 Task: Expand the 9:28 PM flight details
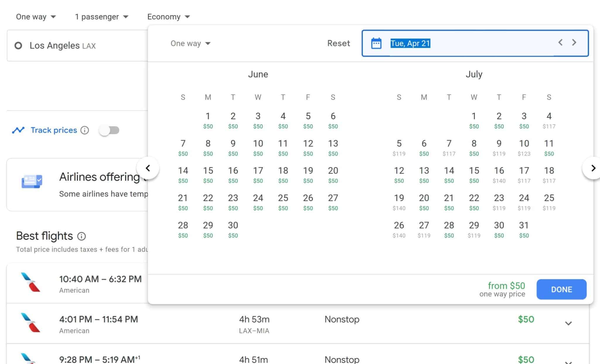coord(568,362)
